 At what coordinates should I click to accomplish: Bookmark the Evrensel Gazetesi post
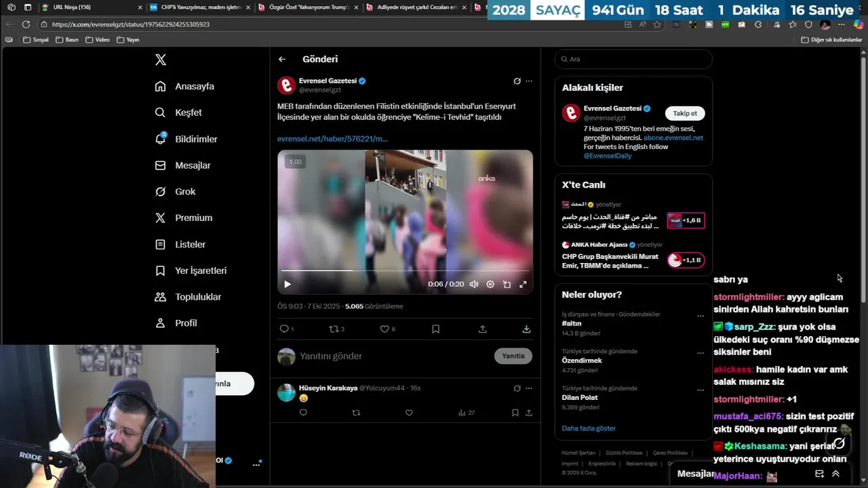tap(435, 329)
